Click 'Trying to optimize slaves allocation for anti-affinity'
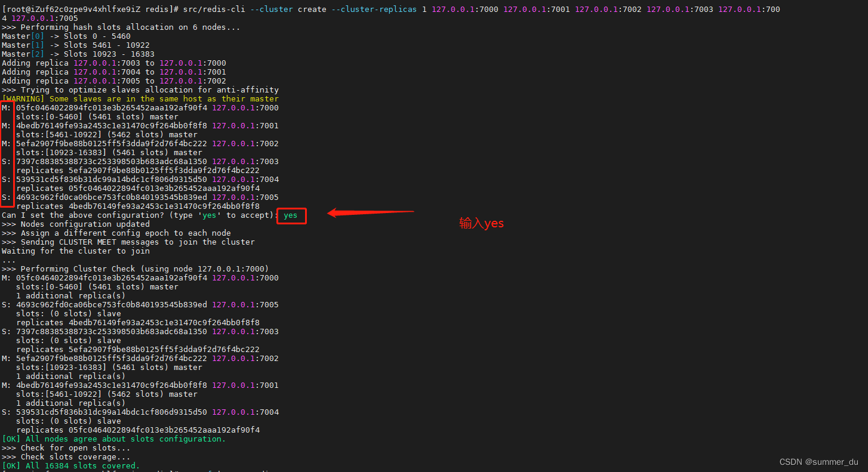The height and width of the screenshot is (472, 868). click(x=150, y=90)
